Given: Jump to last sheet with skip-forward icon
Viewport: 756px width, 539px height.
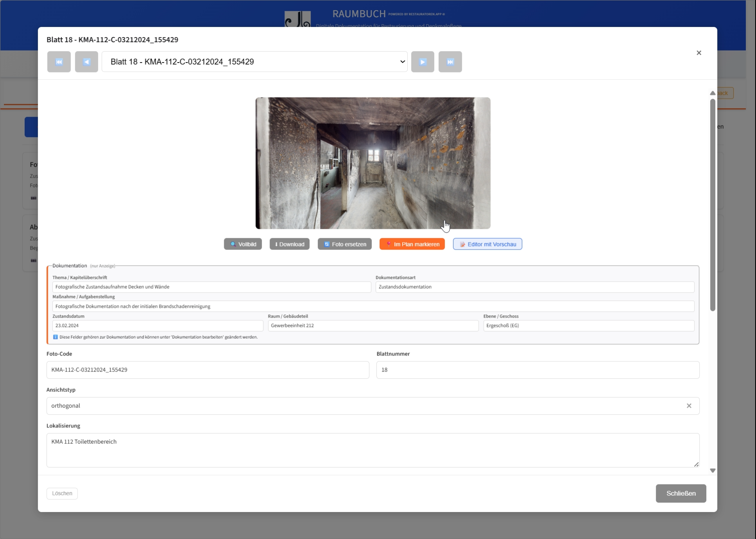Looking at the screenshot, I should point(450,62).
